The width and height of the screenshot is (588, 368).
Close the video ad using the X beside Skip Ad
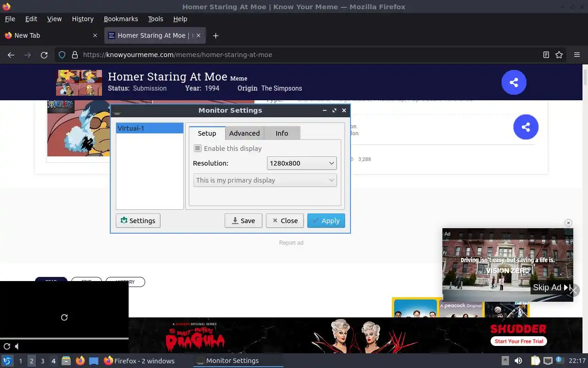tap(573, 291)
